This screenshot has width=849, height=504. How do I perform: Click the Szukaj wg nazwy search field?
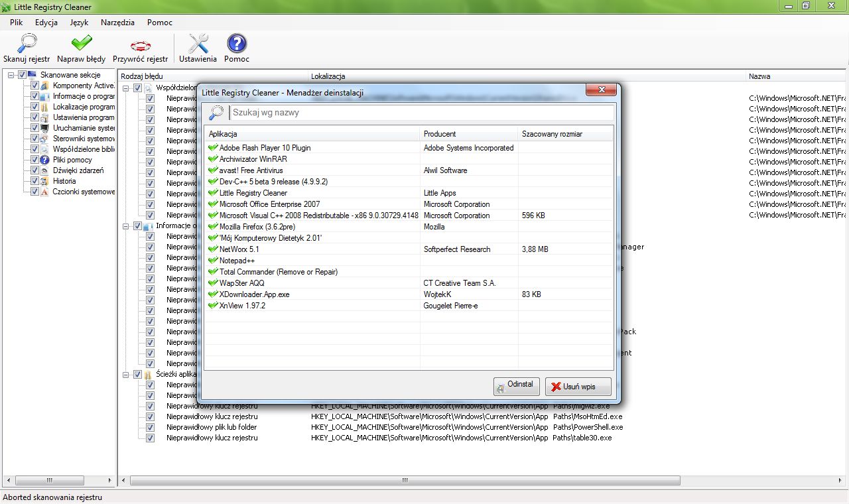click(421, 113)
